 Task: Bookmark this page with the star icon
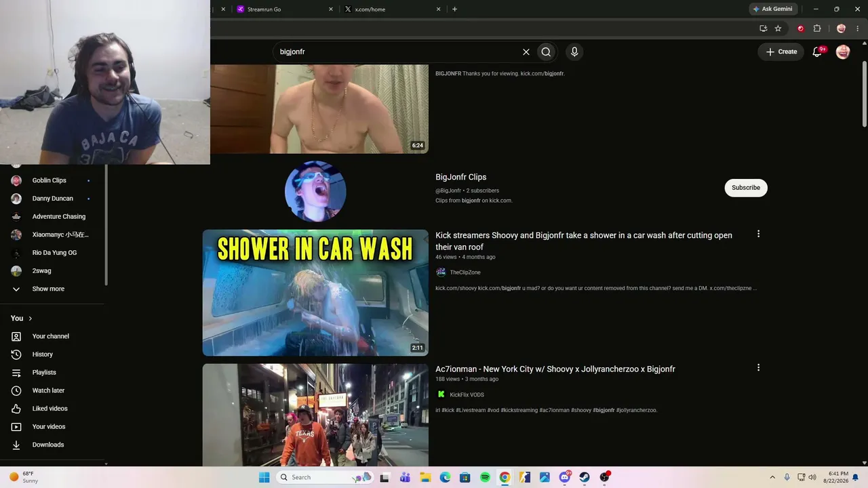click(x=778, y=28)
